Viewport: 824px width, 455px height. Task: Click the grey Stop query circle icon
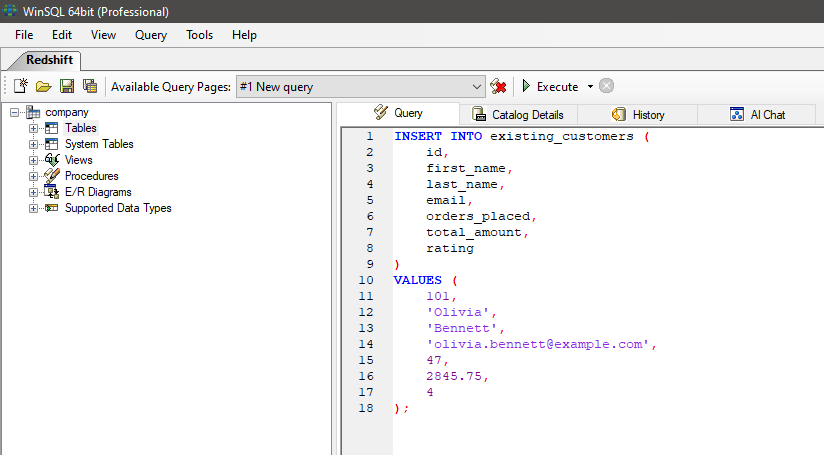tap(606, 86)
